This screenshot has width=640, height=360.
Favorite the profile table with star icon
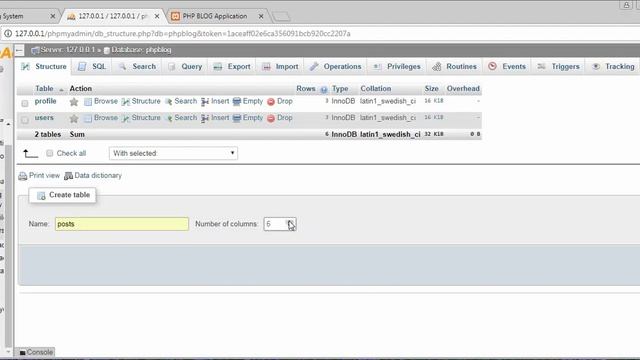pyautogui.click(x=73, y=102)
